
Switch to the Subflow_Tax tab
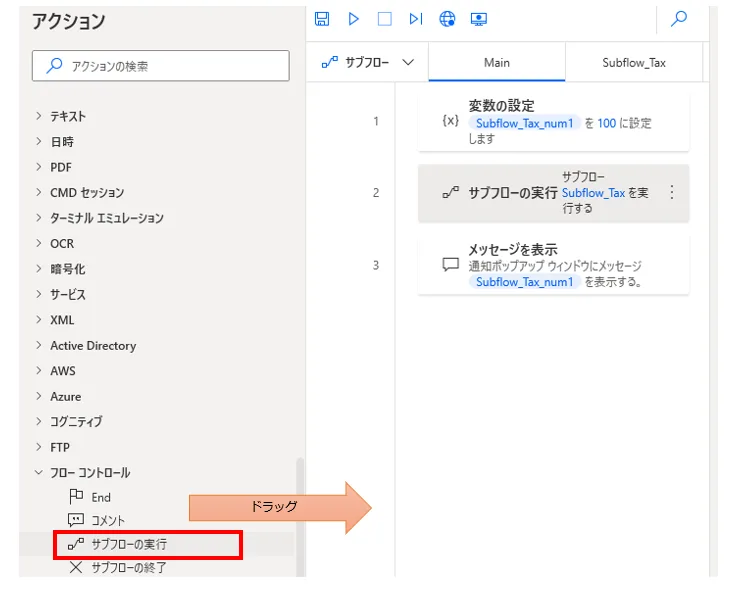633,62
